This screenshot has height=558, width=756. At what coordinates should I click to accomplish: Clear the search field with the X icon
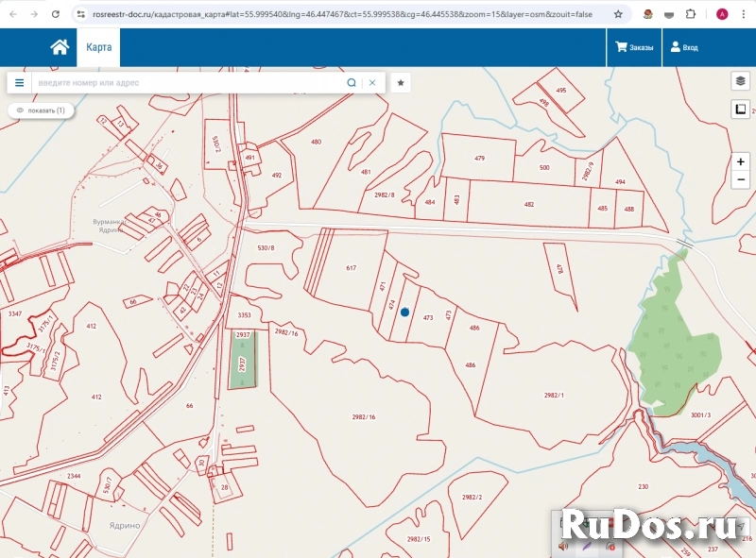click(x=372, y=83)
